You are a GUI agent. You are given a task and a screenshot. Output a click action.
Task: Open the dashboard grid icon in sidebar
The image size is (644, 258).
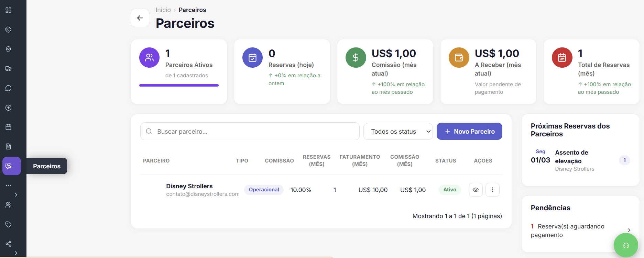[9, 10]
